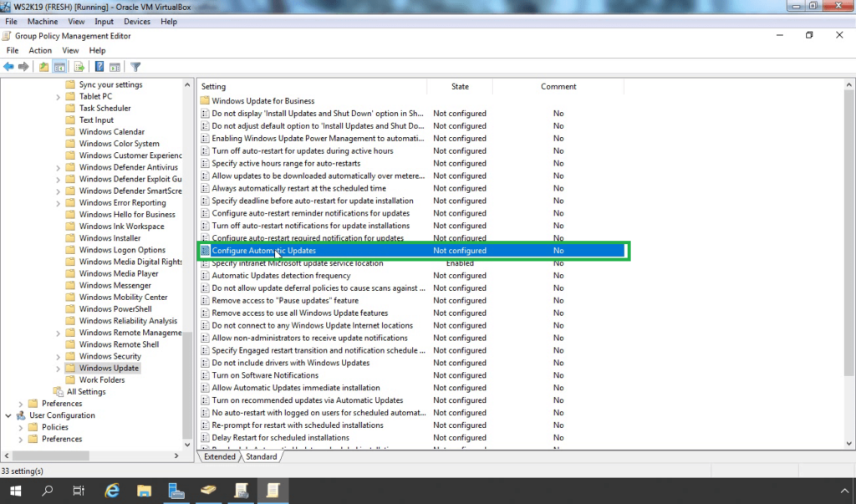
Task: Expand Windows Defender Exploit Guard node
Action: [x=58, y=180]
